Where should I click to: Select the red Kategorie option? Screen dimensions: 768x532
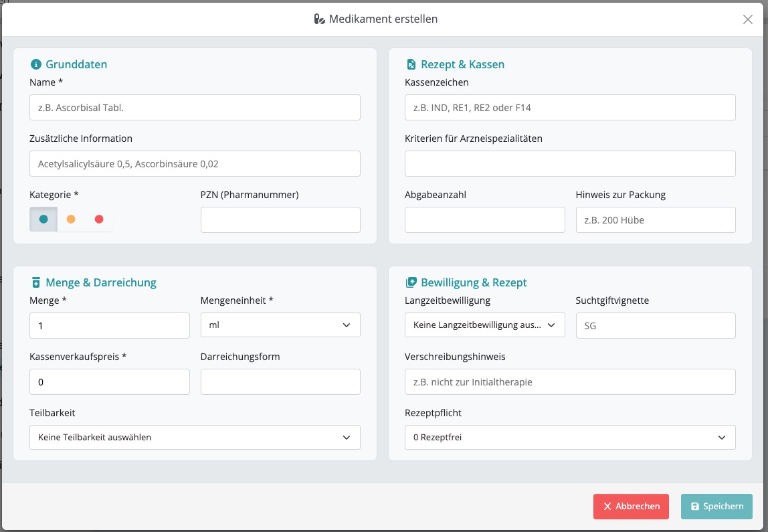click(x=99, y=219)
